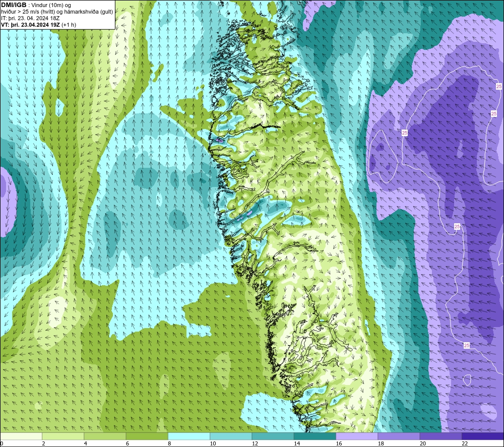Select the 18–20 m/s purple legend swatch
This screenshot has width=504, height=447.
click(x=399, y=436)
